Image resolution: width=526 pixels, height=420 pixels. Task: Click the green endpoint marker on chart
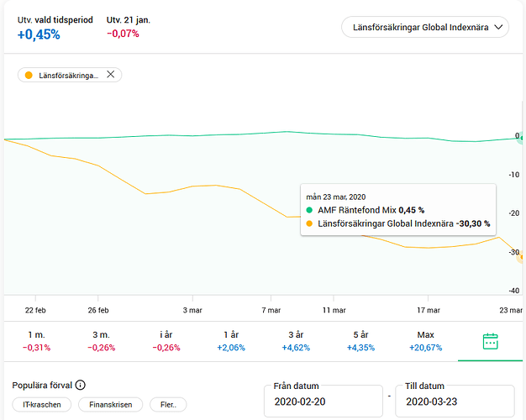coord(521,138)
